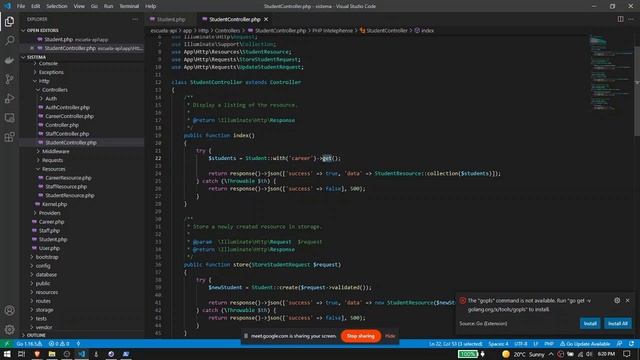Screen dimensions: 640x360
Task: Collapse the Resources folder
Action: coord(53,169)
